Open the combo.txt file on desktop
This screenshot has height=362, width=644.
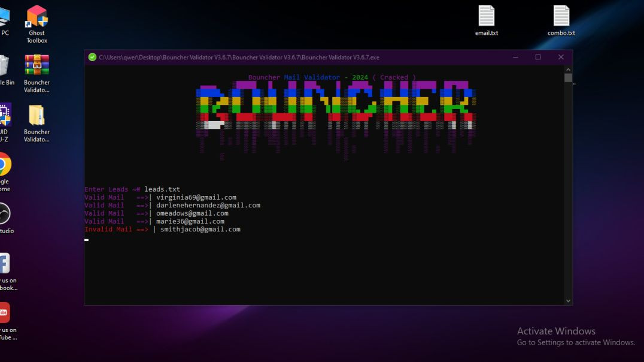point(561,20)
